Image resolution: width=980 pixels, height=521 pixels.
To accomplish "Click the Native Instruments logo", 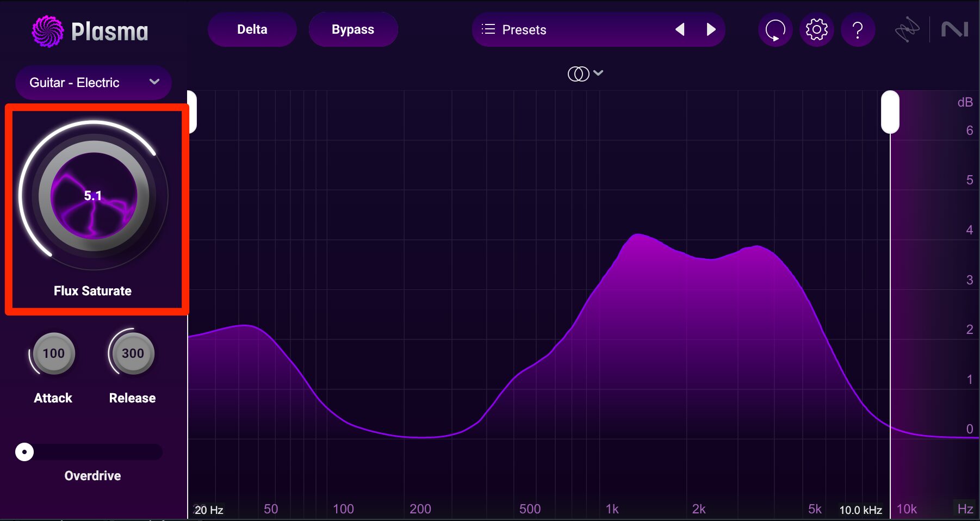I will point(955,29).
